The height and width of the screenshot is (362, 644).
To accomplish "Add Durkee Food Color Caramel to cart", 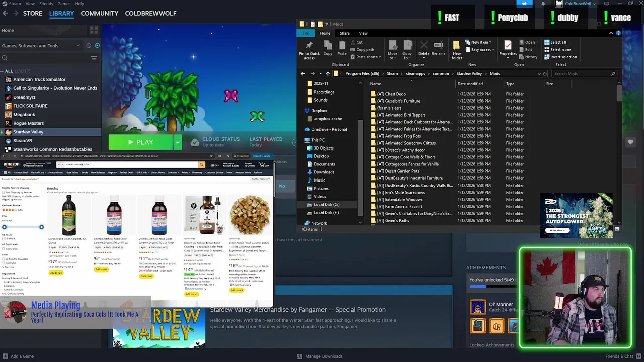I will (56, 273).
